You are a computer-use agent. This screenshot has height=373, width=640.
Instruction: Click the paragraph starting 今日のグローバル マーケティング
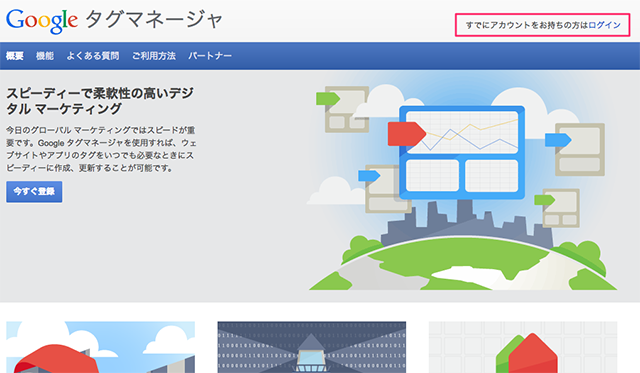pos(101,149)
